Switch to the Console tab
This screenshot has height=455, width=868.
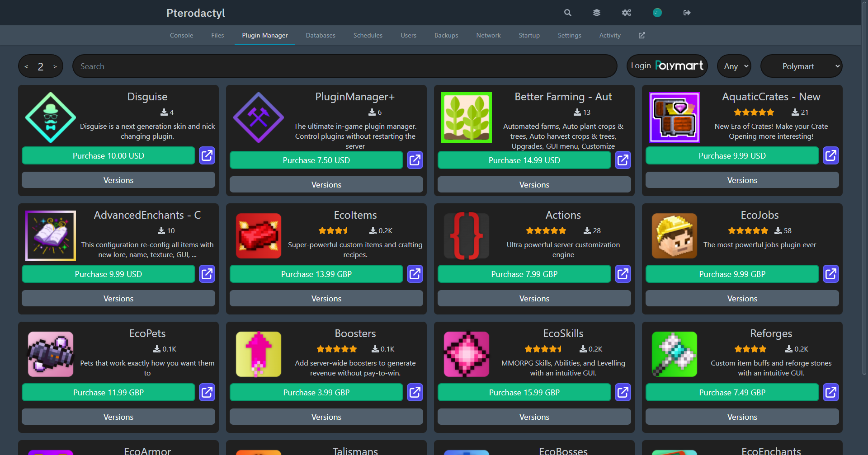click(181, 35)
